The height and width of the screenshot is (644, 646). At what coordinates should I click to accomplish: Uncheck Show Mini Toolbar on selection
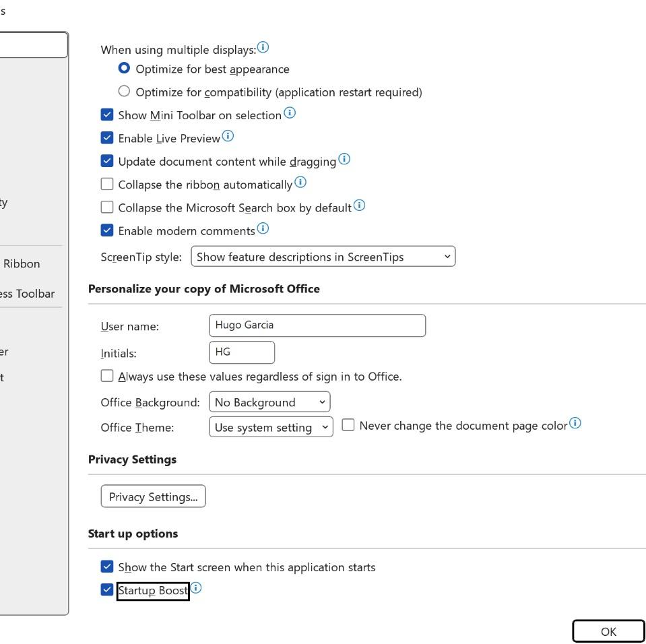[107, 115]
